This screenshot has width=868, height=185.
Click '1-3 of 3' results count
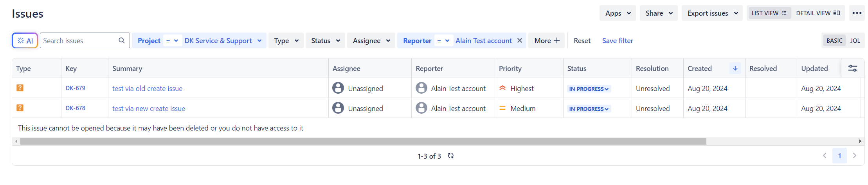click(x=429, y=156)
